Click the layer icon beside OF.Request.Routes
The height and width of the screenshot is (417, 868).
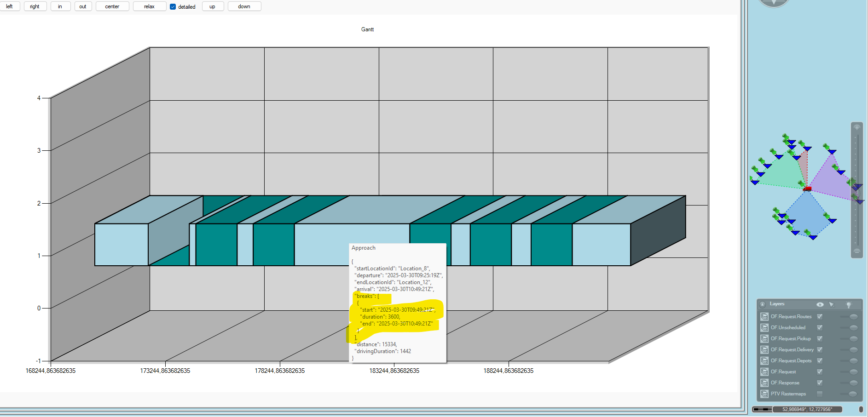click(764, 317)
